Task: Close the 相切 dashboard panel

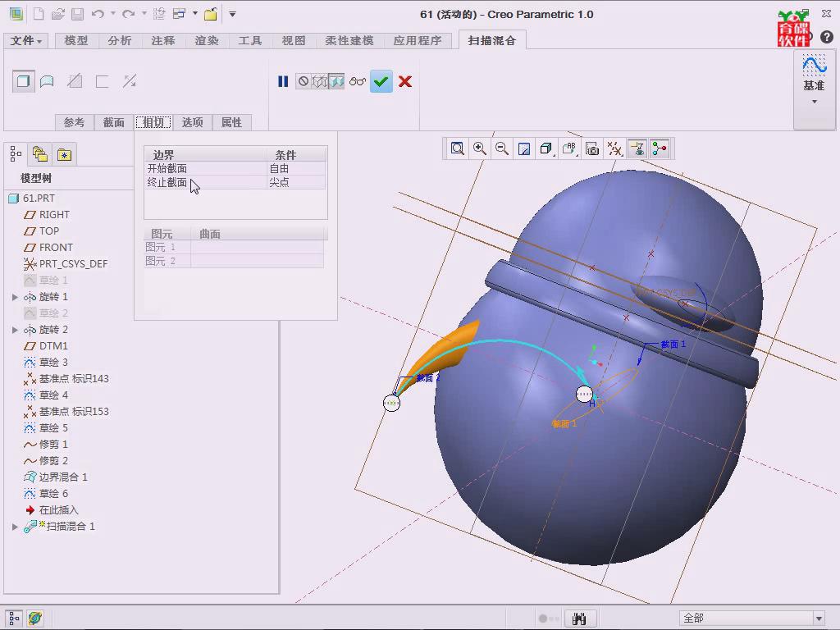Action: pyautogui.click(x=153, y=123)
